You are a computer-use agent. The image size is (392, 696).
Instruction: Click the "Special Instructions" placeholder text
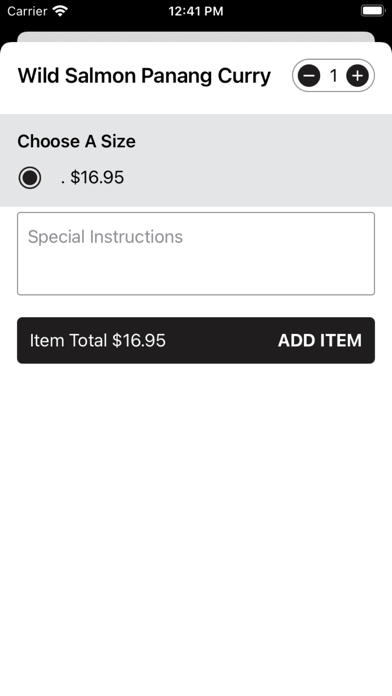(105, 237)
